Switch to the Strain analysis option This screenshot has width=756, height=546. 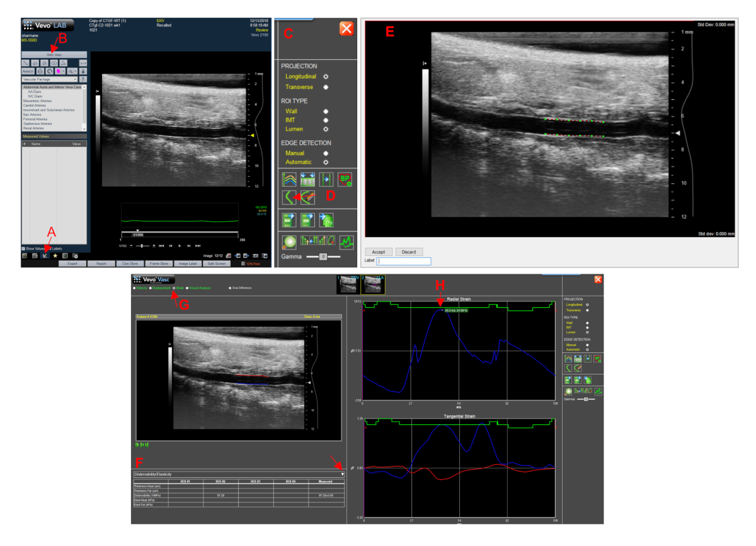175,288
